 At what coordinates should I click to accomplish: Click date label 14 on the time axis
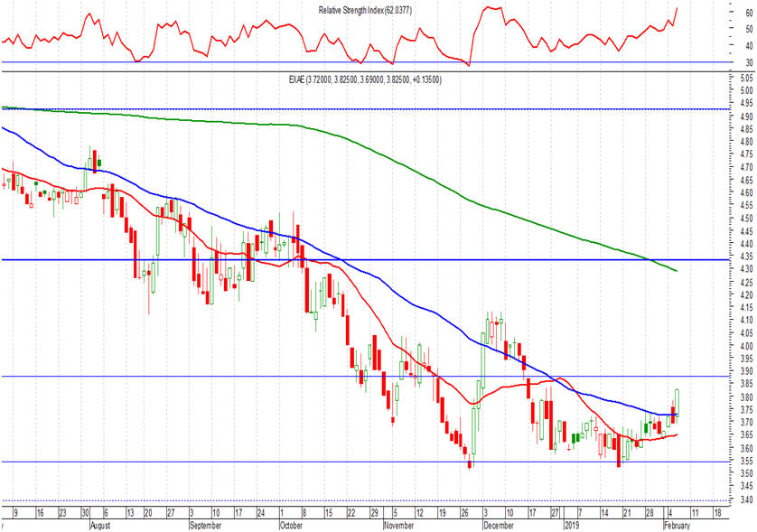[604, 513]
